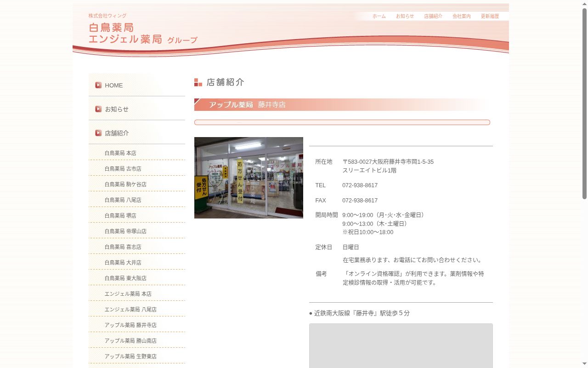Click the 9:00〜13:00（木･土曜日） hours text

(x=376, y=224)
